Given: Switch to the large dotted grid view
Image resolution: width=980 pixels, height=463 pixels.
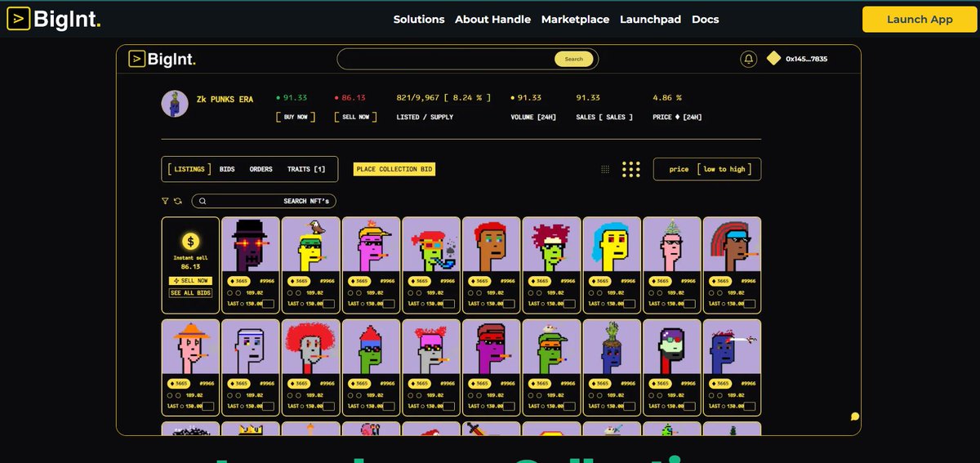Looking at the screenshot, I should [x=630, y=169].
